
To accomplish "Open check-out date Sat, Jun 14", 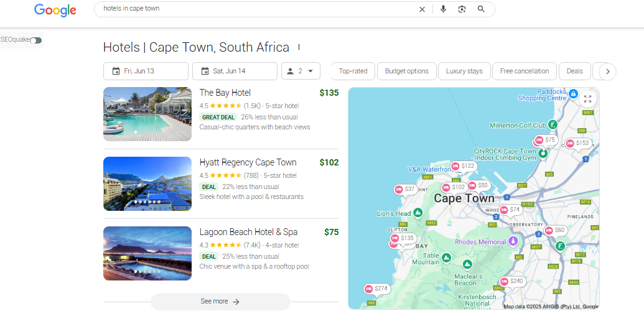I will (235, 71).
